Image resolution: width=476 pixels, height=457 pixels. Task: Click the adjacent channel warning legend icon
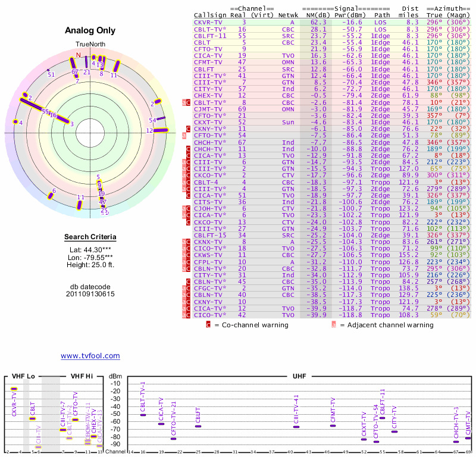coord(334,325)
